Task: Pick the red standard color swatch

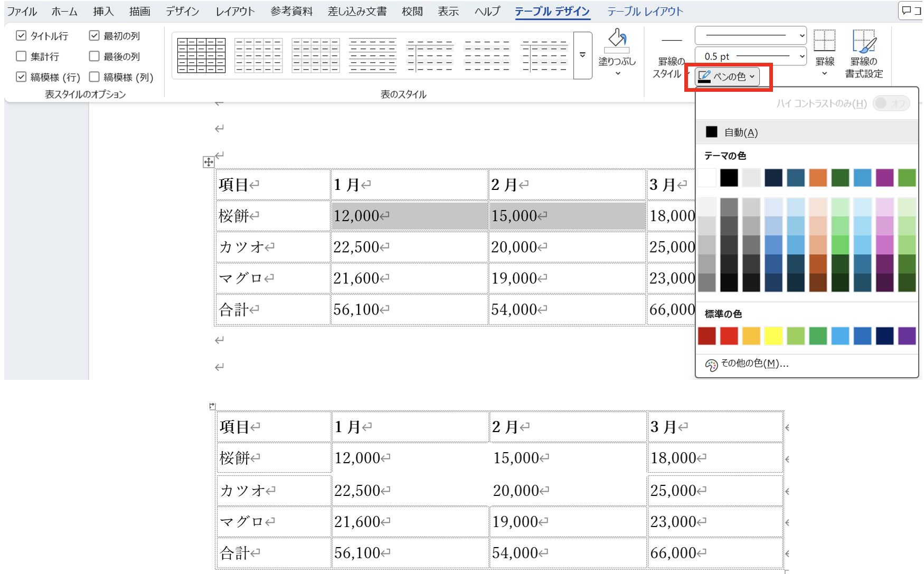Action: 729,336
